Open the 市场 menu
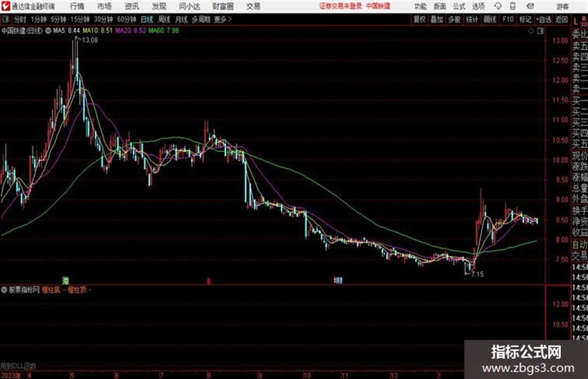The height and width of the screenshot is (379, 588). click(105, 6)
